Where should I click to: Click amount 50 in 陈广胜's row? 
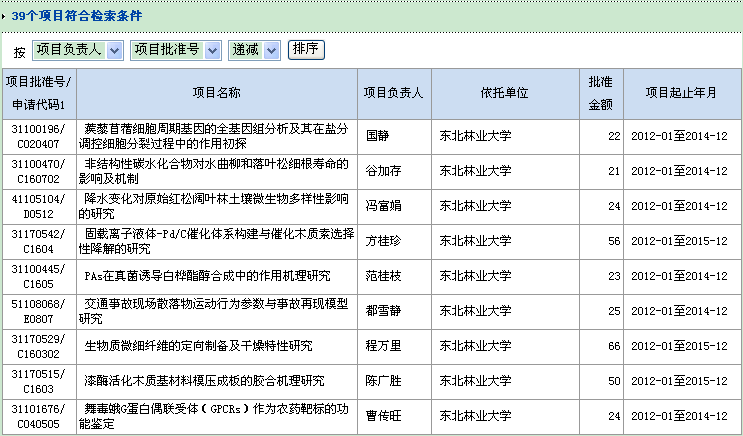pos(614,382)
